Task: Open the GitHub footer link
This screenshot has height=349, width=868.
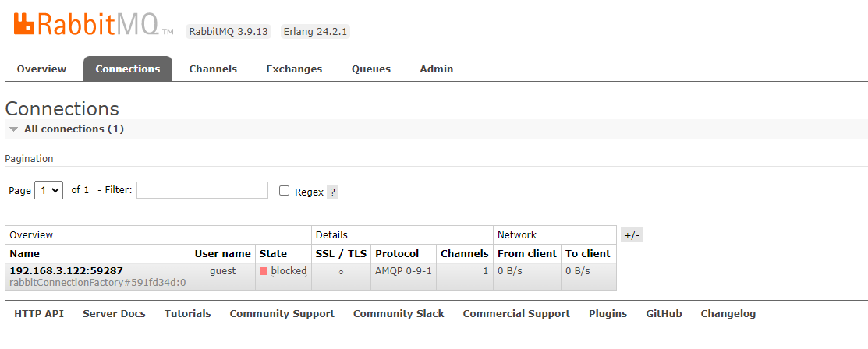Action: (664, 314)
